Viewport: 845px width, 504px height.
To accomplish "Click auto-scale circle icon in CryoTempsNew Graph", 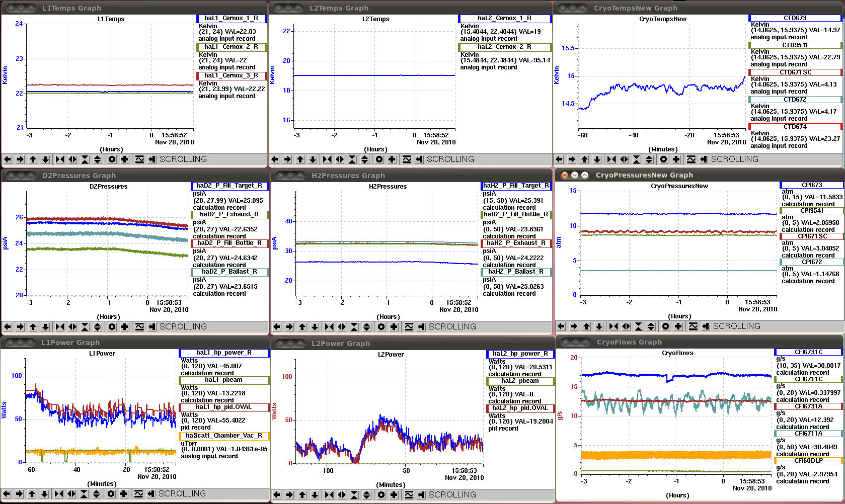I will pos(664,159).
